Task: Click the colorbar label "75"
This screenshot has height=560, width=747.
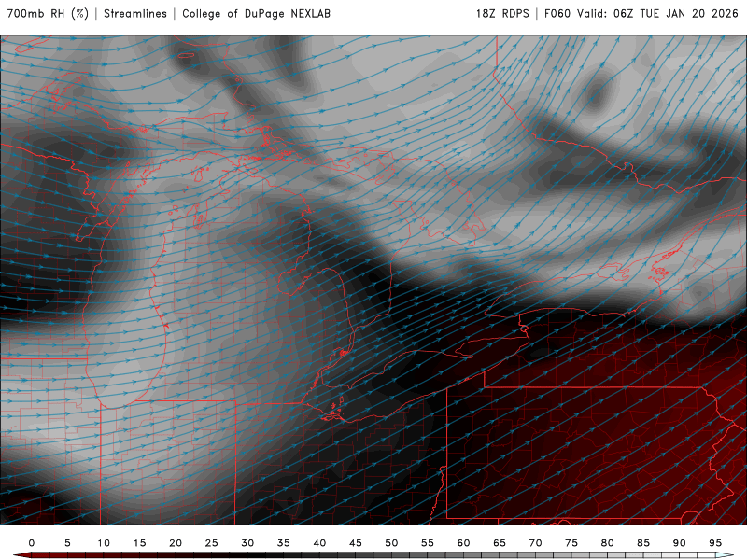Action: (x=571, y=543)
